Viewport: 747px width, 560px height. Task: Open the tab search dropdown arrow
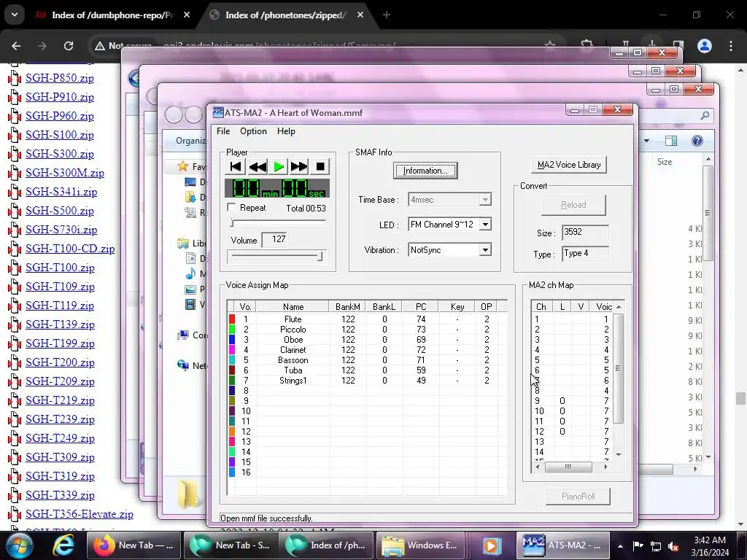(x=15, y=15)
